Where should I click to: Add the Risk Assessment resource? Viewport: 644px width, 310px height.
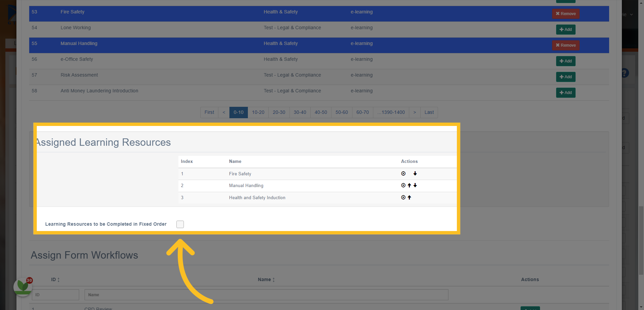pos(566,77)
